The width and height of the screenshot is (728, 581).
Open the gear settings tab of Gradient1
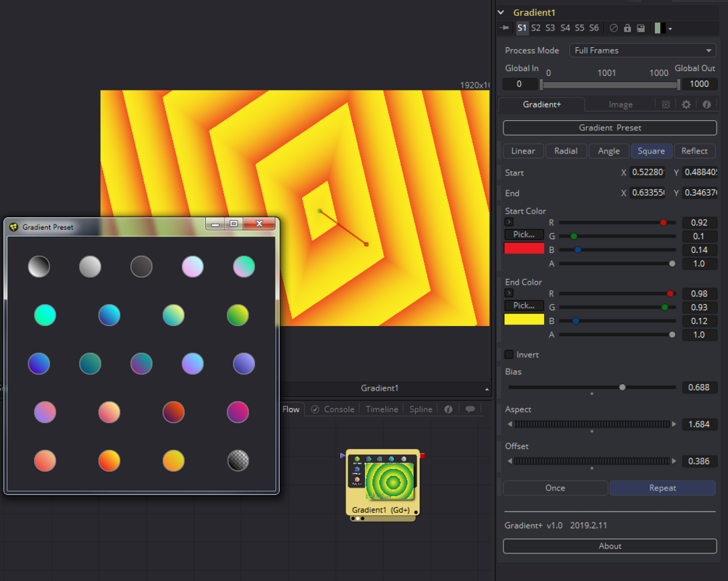point(686,104)
